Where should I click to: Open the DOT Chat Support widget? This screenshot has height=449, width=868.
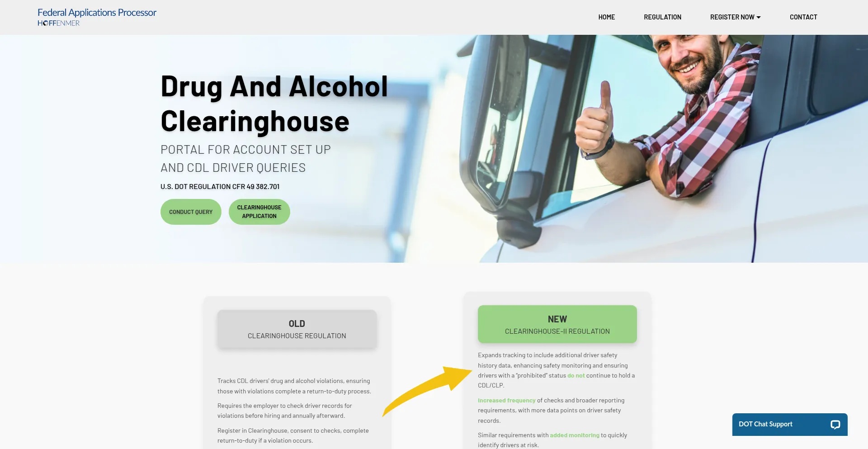click(790, 425)
